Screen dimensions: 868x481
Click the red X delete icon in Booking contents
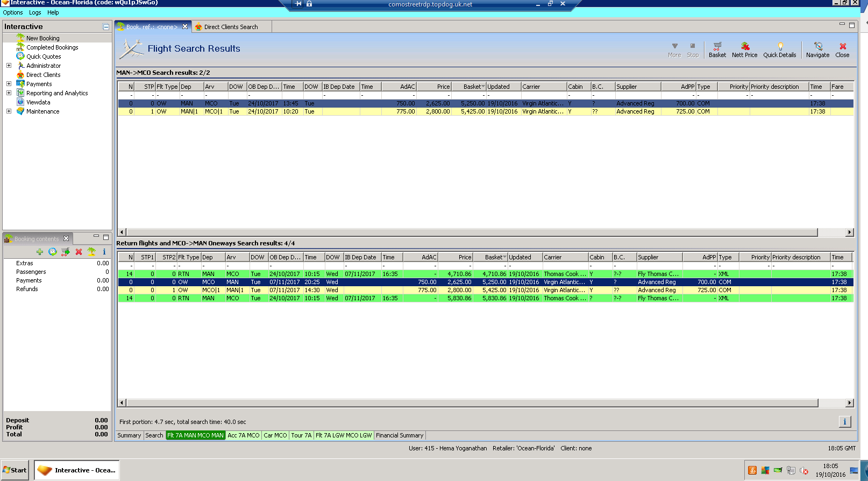click(79, 252)
